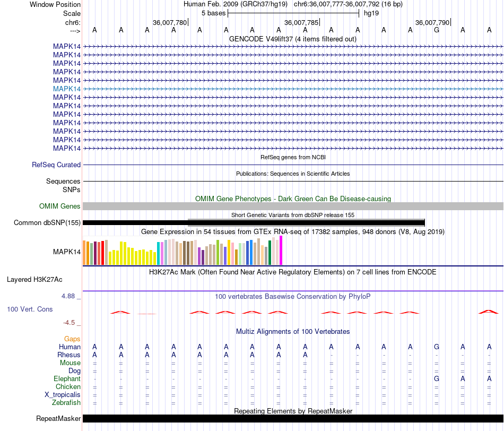This screenshot has height=431, width=504.
Task: Click the Window Position track label
Action: pos(55,4)
